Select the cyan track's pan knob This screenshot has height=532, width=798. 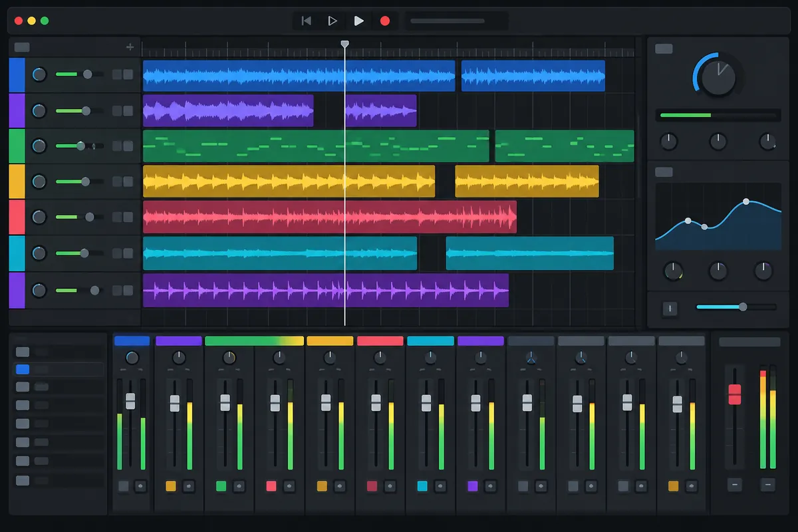coord(39,253)
